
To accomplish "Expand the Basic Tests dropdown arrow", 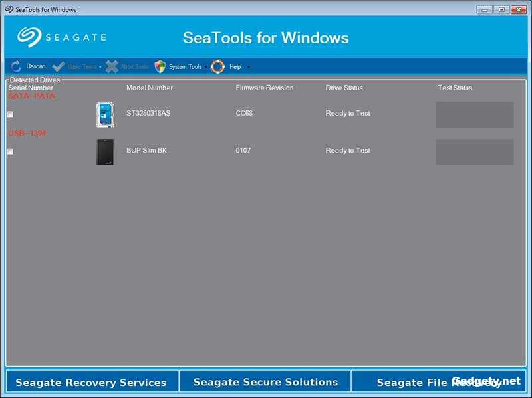I will tap(100, 66).
